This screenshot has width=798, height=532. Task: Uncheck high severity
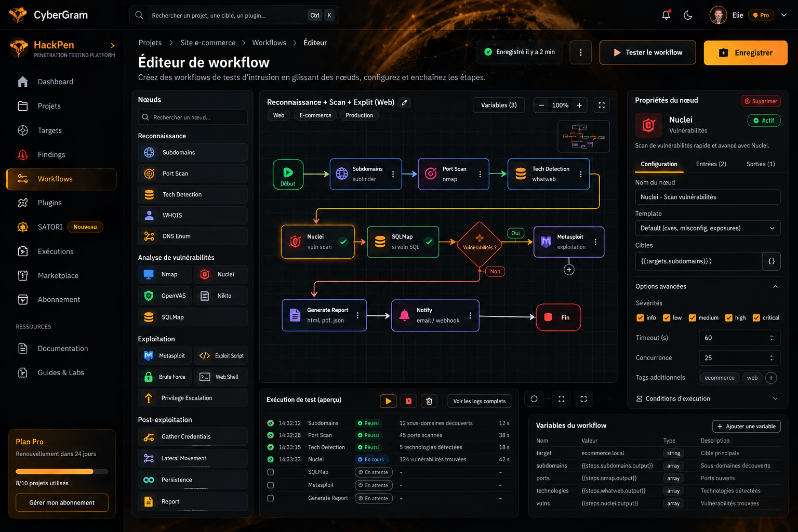tap(728, 318)
